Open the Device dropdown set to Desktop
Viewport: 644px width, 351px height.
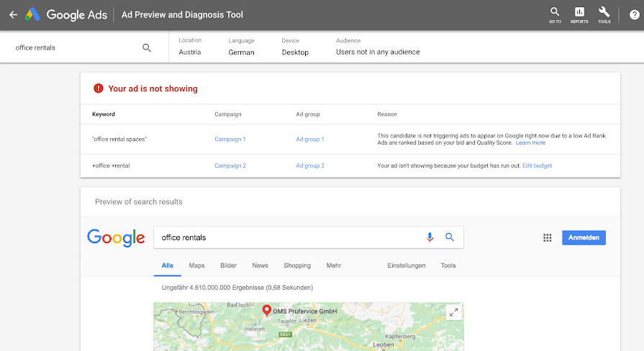[295, 52]
